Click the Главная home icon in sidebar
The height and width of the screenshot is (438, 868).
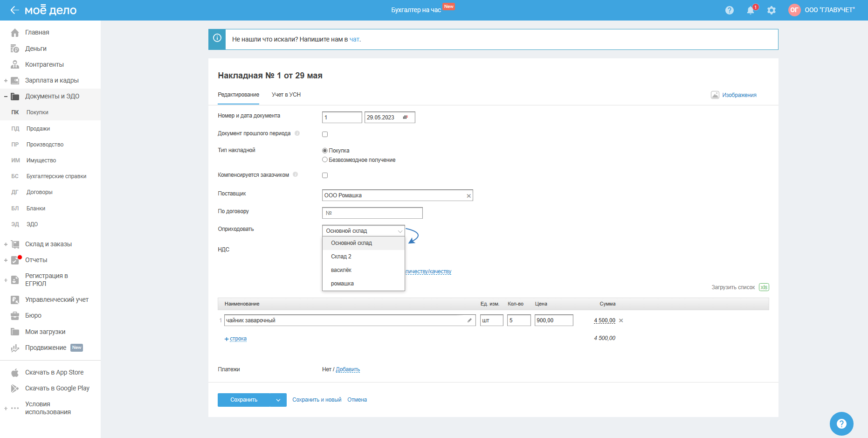(15, 32)
